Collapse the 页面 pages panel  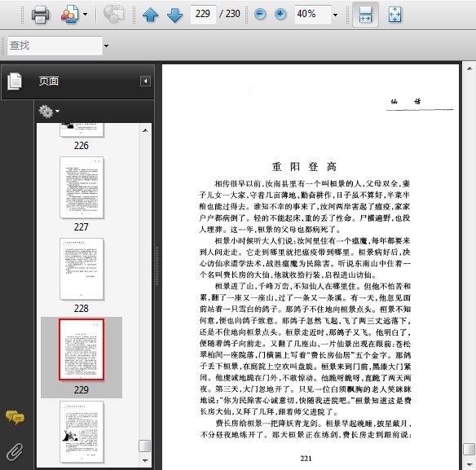145,81
